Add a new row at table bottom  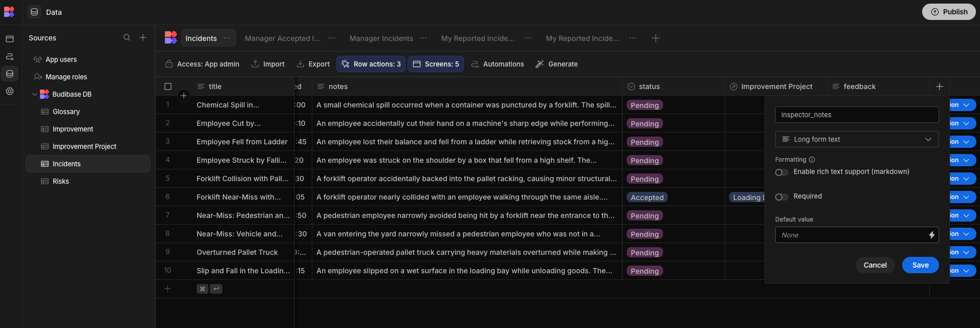pyautogui.click(x=167, y=289)
